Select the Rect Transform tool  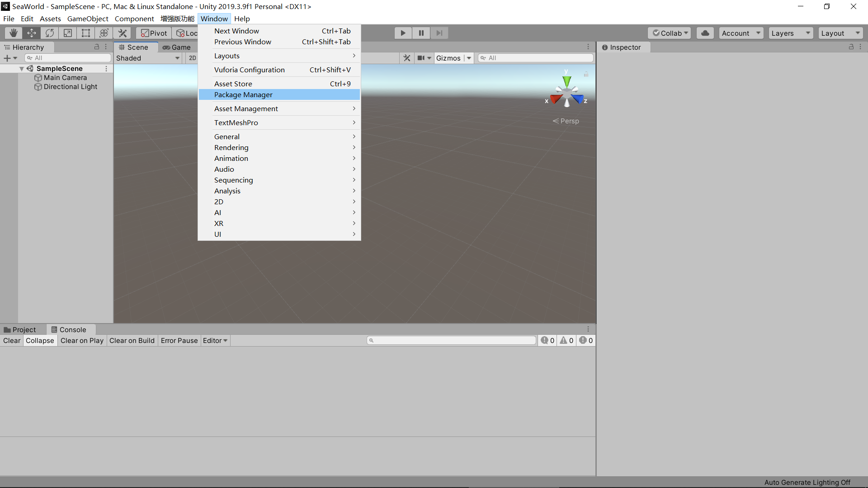point(85,33)
